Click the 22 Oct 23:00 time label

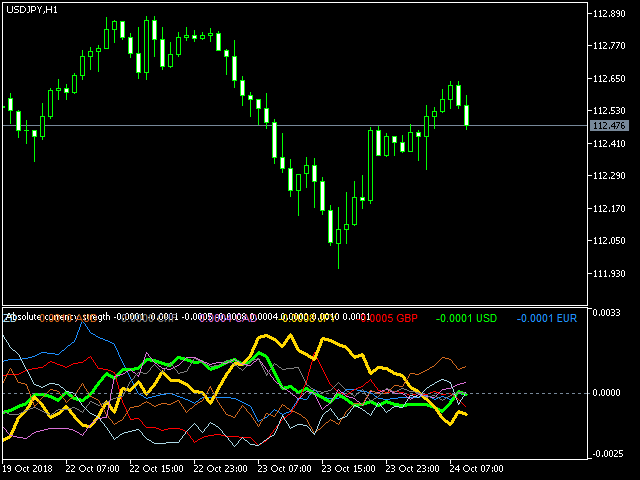[x=221, y=468]
